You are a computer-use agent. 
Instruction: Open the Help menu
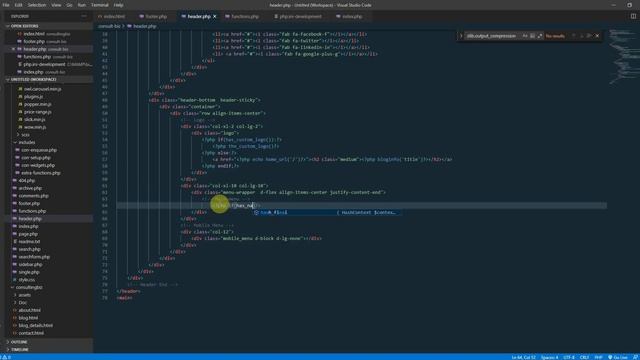coord(118,5)
